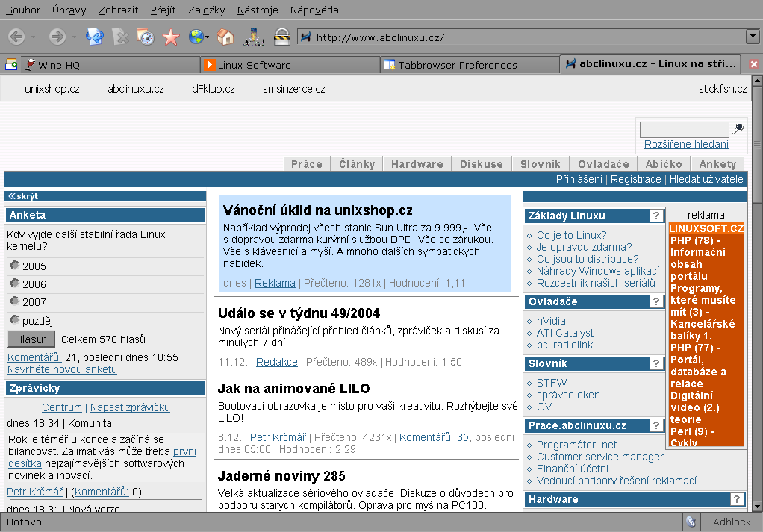Click the site favicon in address bar

point(305,37)
